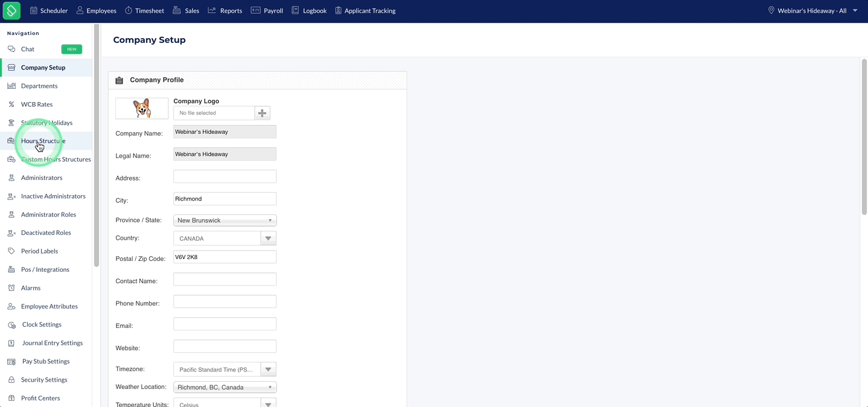This screenshot has height=407, width=868.
Task: Click the City field containing Richmond
Action: (225, 199)
